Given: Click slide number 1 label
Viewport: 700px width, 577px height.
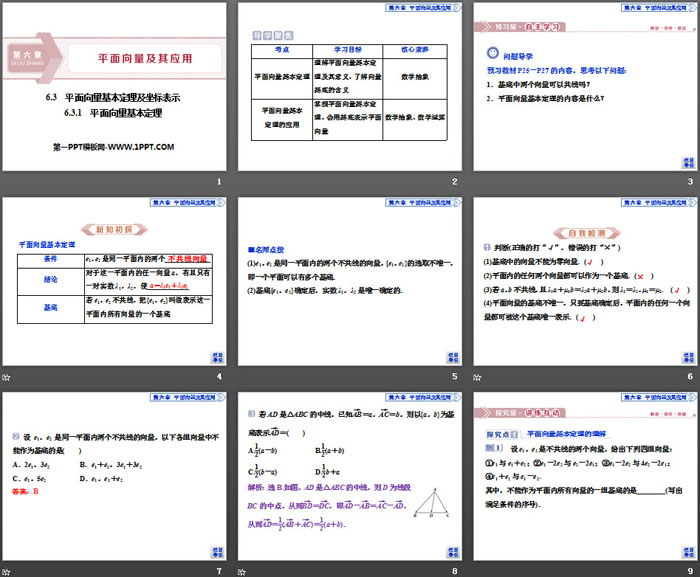Looking at the screenshot, I should click(219, 182).
